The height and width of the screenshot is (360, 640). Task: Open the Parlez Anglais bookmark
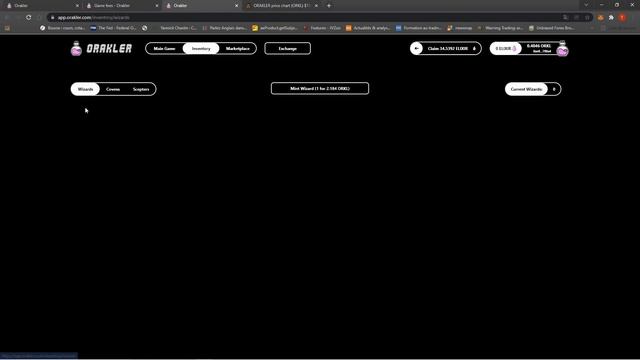pyautogui.click(x=224, y=28)
